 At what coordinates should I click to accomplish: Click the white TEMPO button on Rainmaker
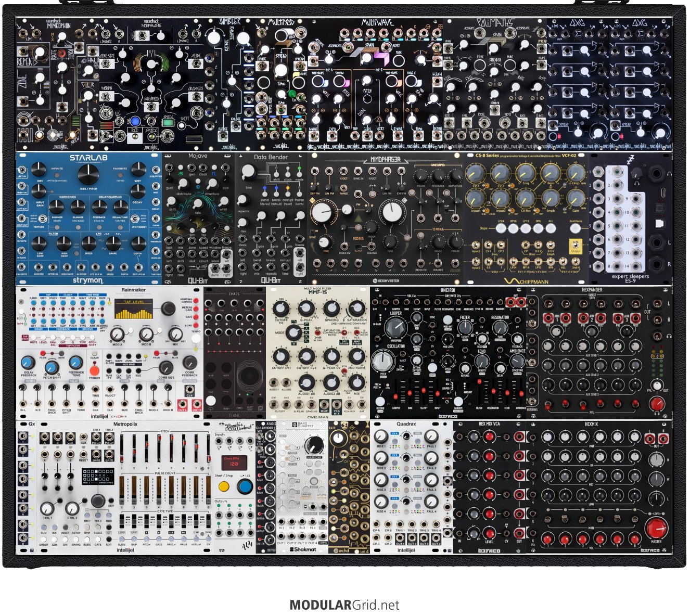coord(196,340)
